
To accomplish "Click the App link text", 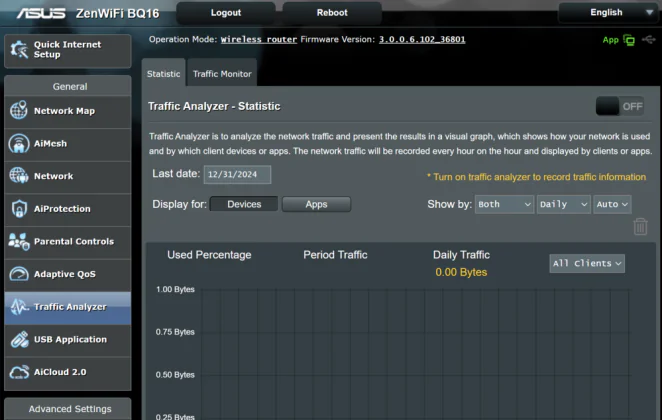I will click(x=610, y=40).
